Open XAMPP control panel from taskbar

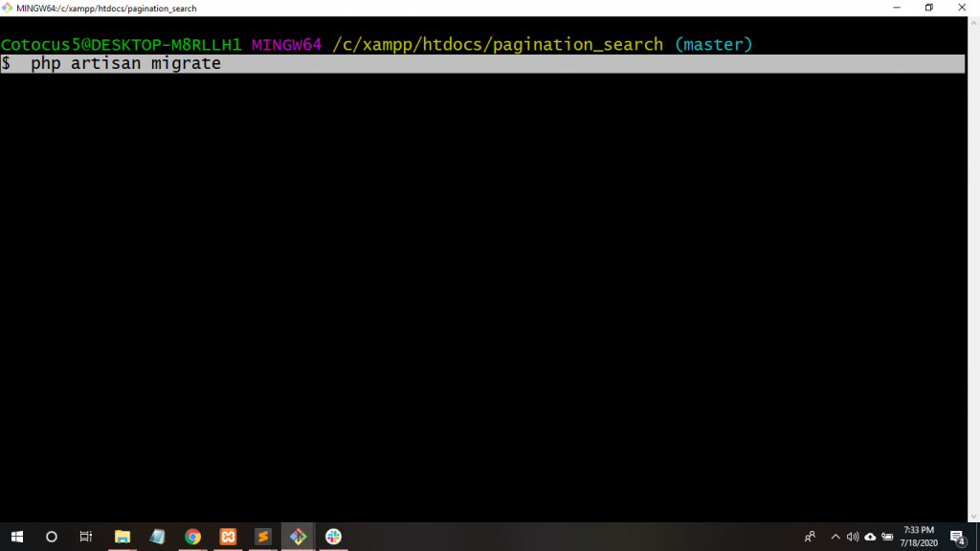228,537
